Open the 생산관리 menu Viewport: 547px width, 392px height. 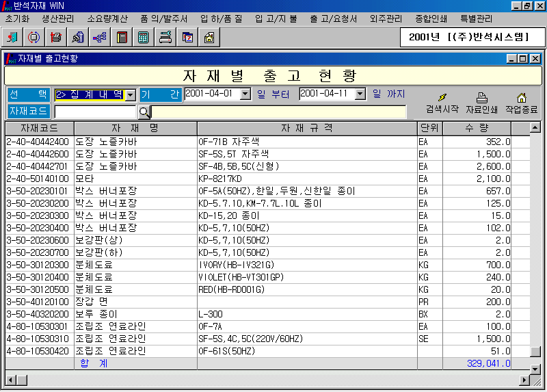tap(58, 18)
